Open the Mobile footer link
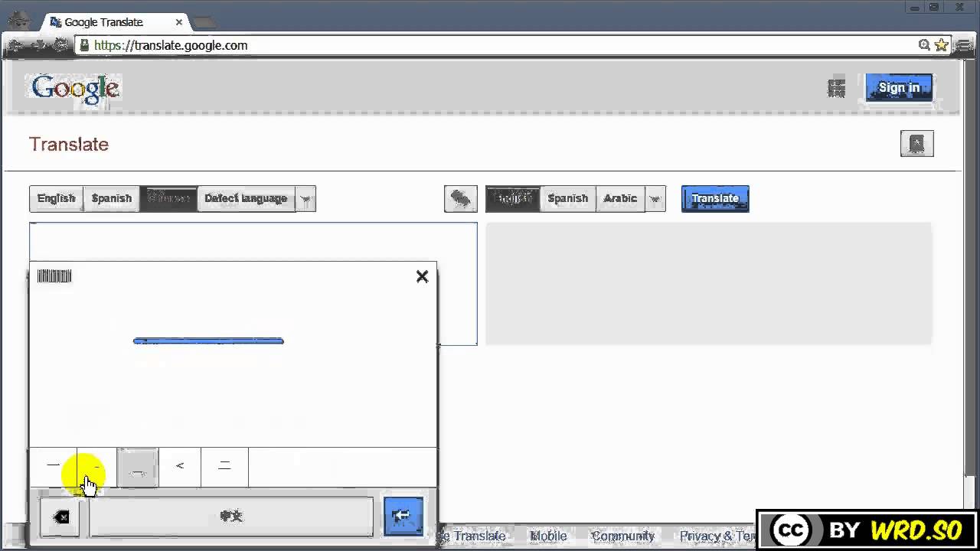The height and width of the screenshot is (551, 980). pos(549,536)
